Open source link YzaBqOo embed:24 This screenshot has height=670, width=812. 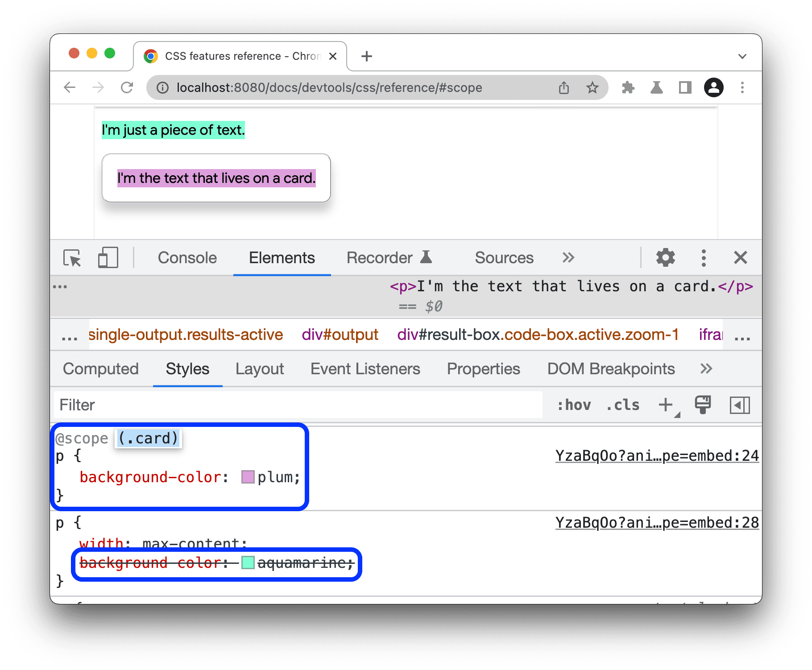[657, 456]
